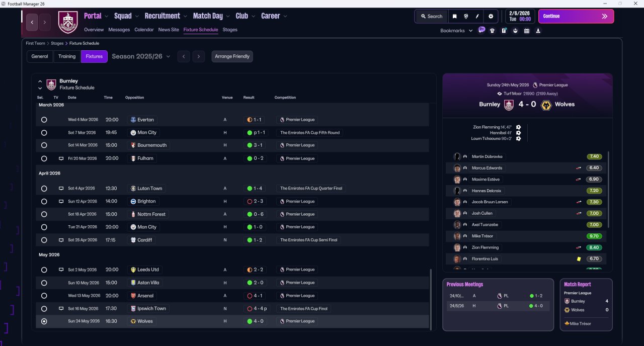644x346 pixels.
Task: Open the Bookmarks dropdown
Action: [456, 31]
